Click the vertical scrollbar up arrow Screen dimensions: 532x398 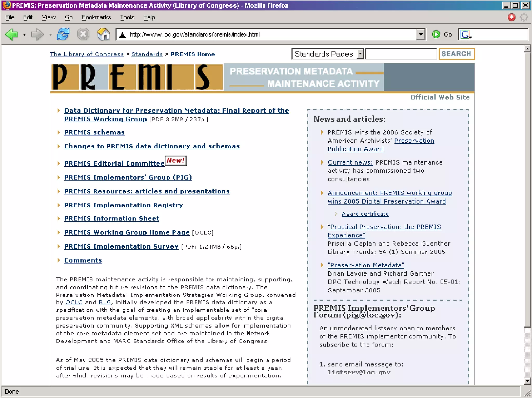coord(527,49)
